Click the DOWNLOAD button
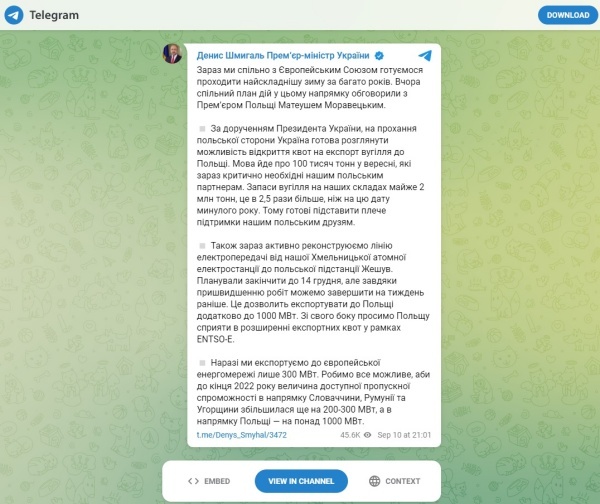This screenshot has width=600, height=504. (567, 15)
